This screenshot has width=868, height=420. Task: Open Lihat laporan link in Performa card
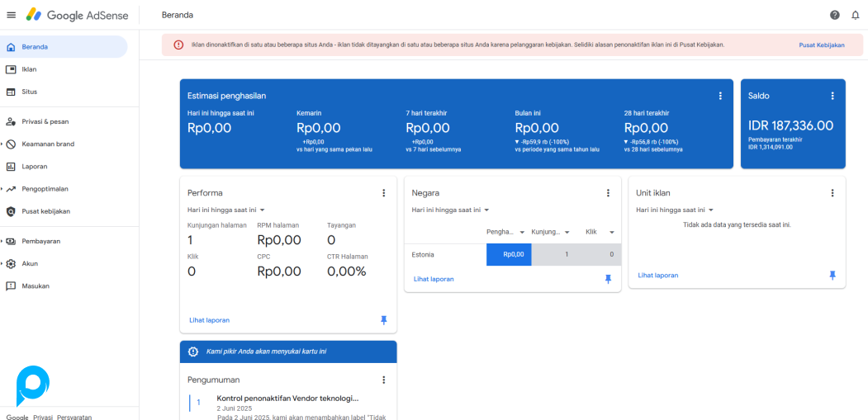pyautogui.click(x=209, y=320)
